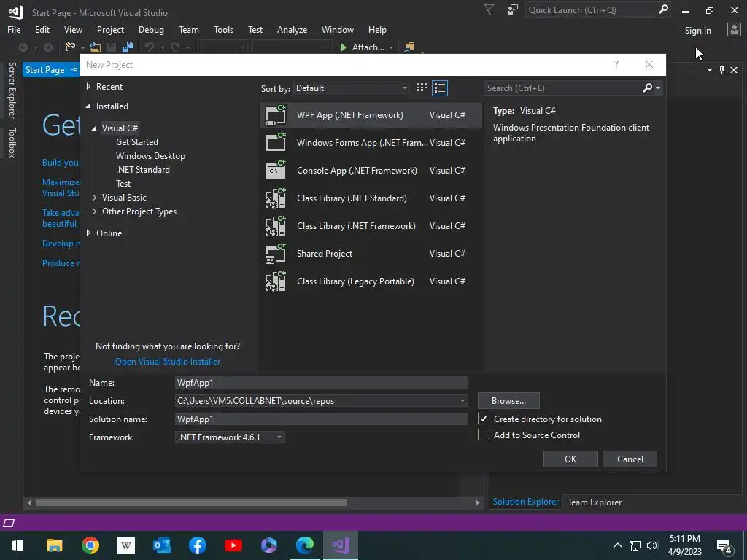Open the Attach button dropdown arrow

pos(391,47)
